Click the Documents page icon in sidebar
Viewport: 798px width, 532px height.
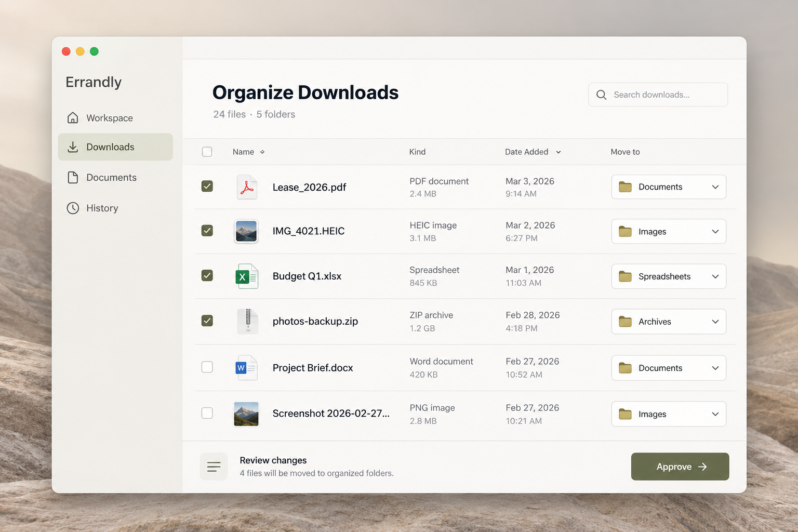73,177
